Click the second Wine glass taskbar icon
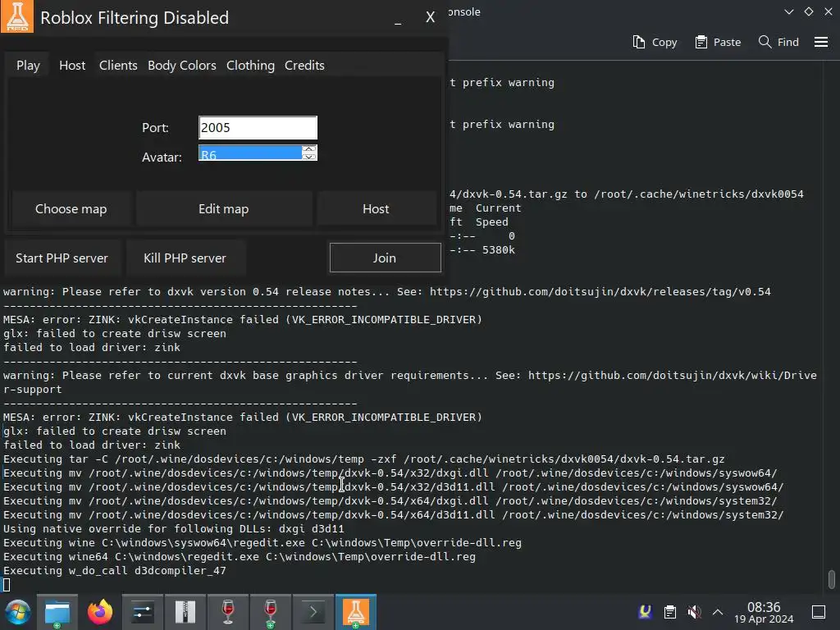This screenshot has width=840, height=630. (271, 612)
